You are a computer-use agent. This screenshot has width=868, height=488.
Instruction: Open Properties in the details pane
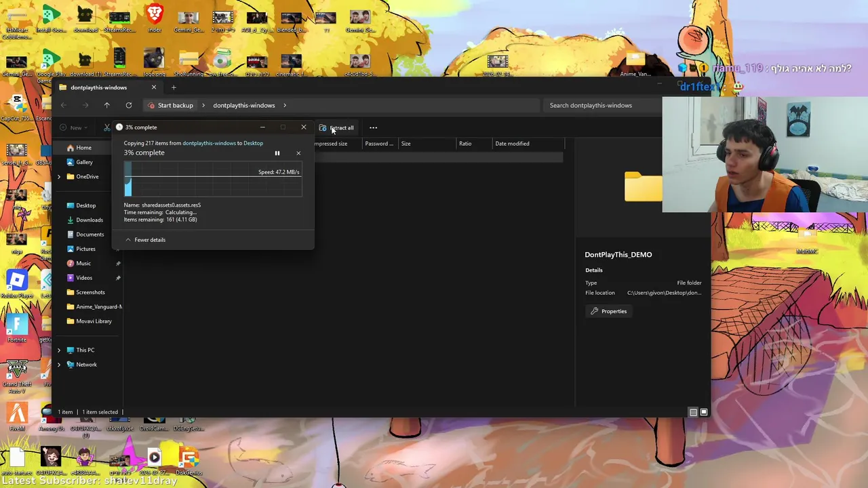(608, 311)
